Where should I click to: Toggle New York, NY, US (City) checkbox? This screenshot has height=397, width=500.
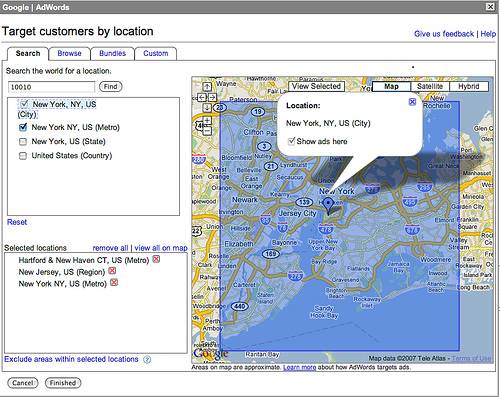click(x=24, y=104)
